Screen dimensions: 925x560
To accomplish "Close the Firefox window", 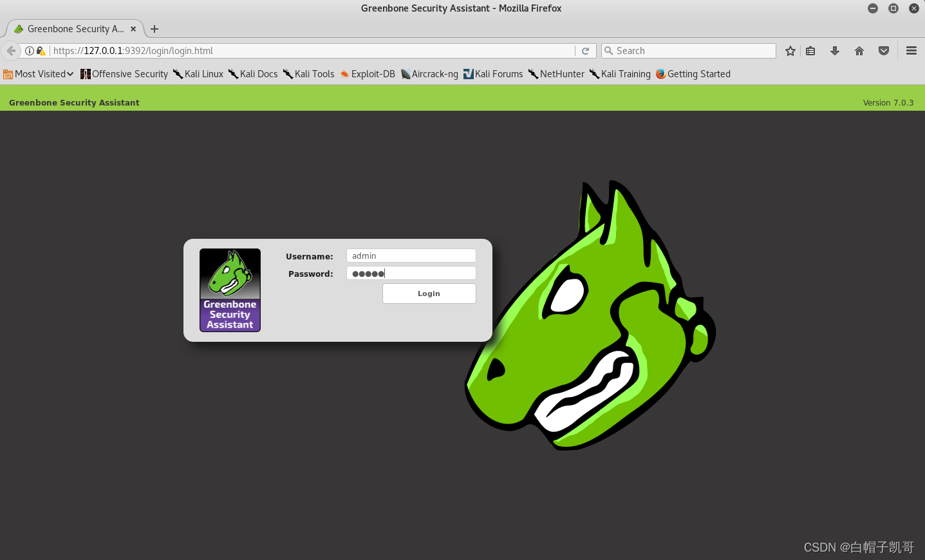I will pos(914,8).
